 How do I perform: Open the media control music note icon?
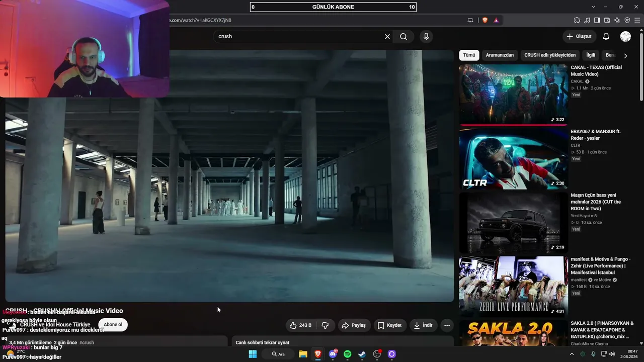click(x=587, y=20)
